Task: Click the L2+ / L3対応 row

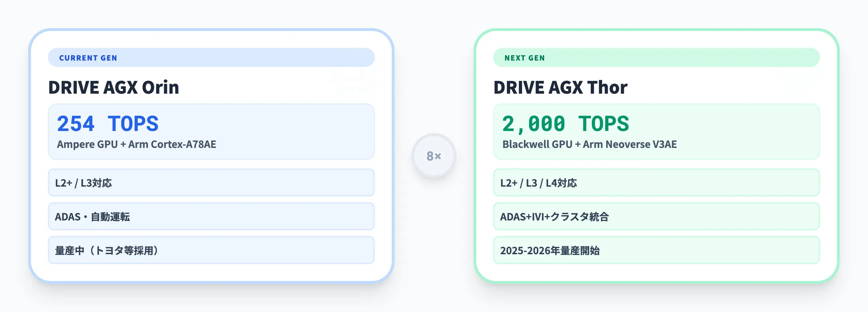Action: pos(211,183)
